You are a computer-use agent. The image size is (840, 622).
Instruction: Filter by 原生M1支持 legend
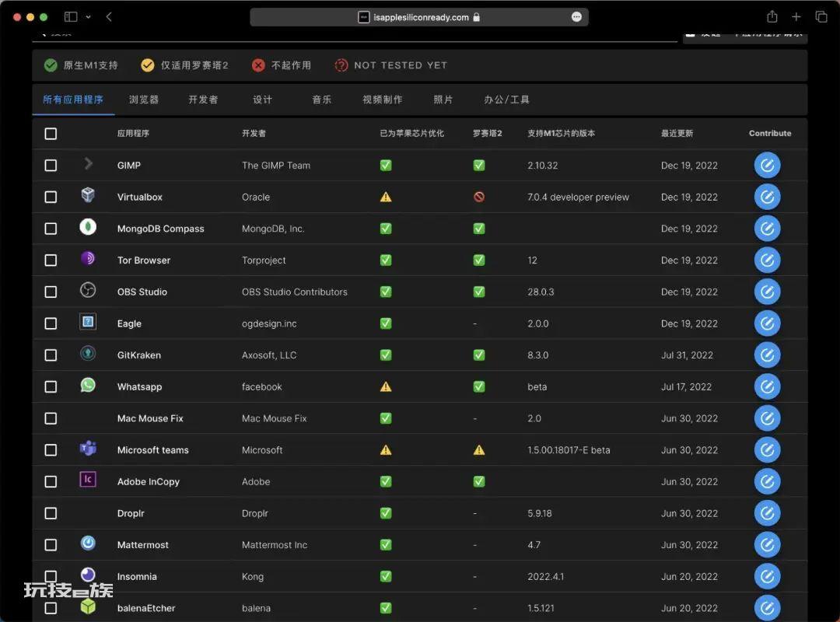[81, 65]
